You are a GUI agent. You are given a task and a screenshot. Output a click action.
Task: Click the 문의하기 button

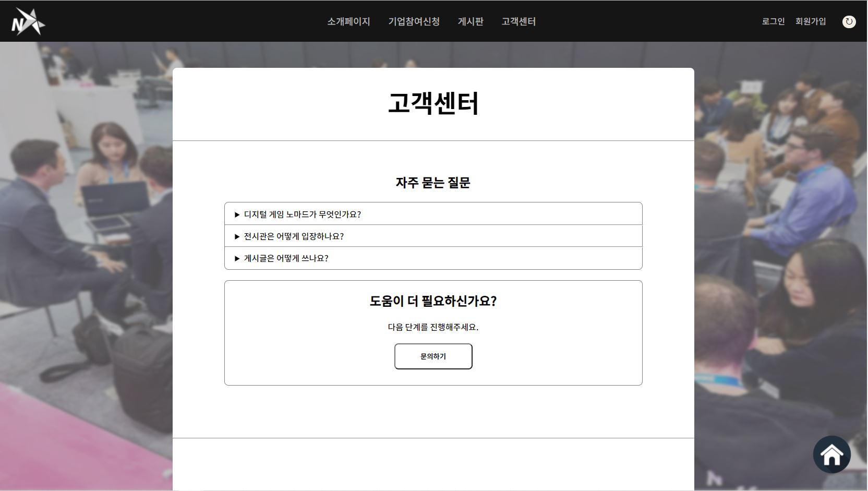(433, 356)
